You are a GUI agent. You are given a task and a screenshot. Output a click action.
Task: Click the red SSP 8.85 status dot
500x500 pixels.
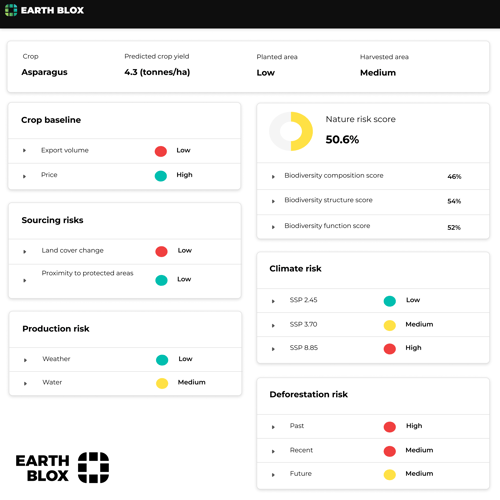(x=390, y=349)
